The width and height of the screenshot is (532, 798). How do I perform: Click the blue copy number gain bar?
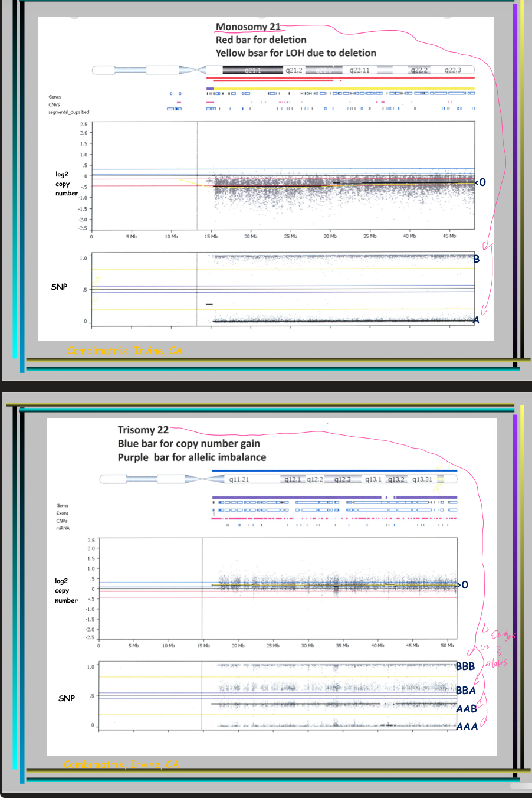(x=334, y=471)
